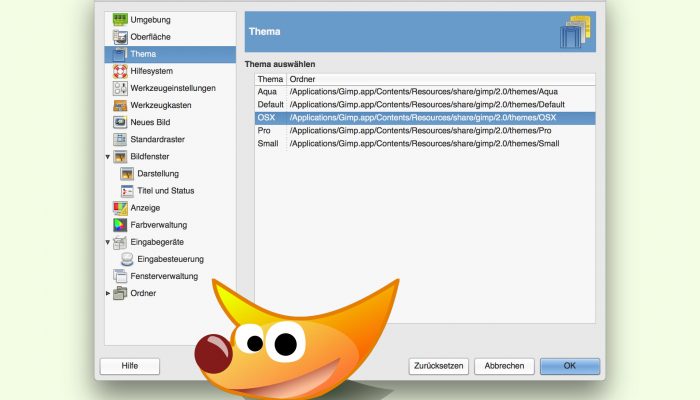Select Eingabesteuerung sub-item
Viewport: 700px width, 400px height.
coord(171,259)
